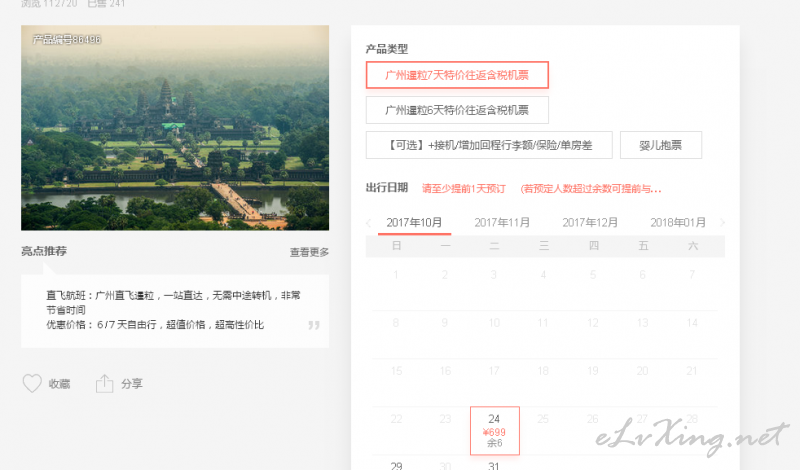This screenshot has width=800, height=470.
Task: Click the 分享 label
Action: click(132, 384)
